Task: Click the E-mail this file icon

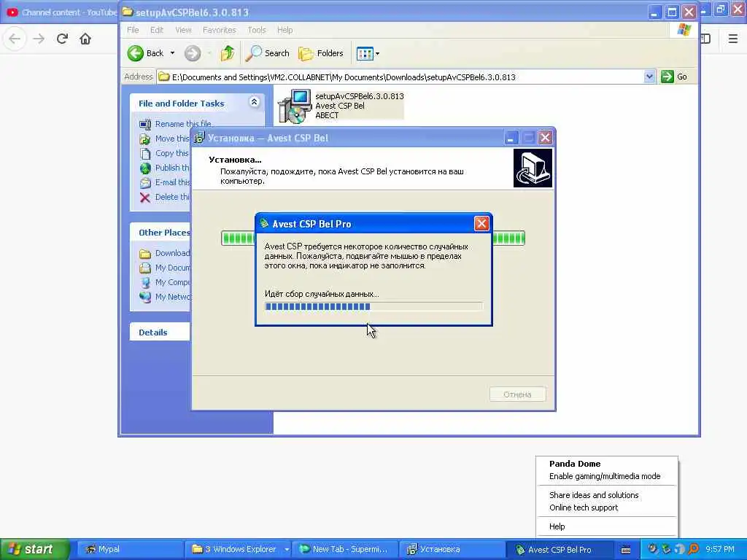Action: pos(145,183)
